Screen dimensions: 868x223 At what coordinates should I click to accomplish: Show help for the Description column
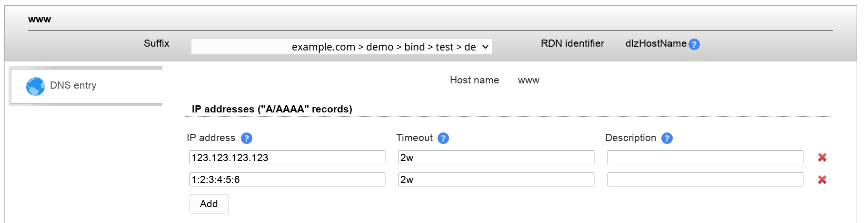[x=667, y=138]
